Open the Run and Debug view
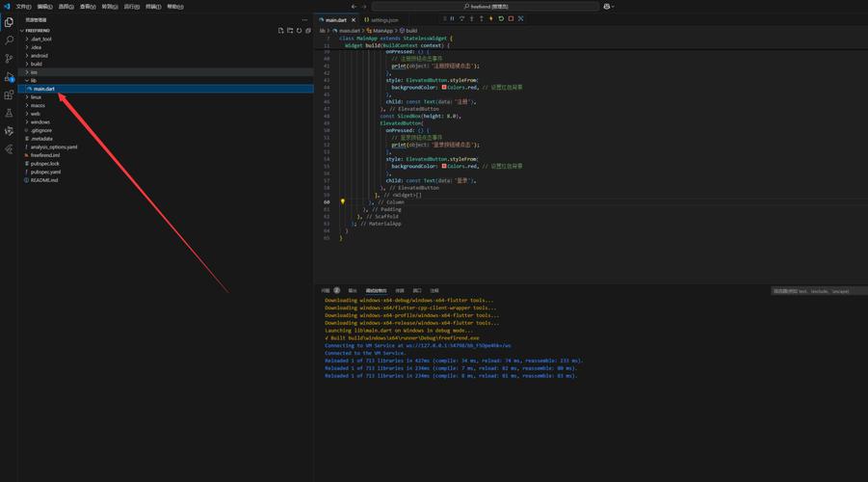The image size is (868, 482). [9, 77]
